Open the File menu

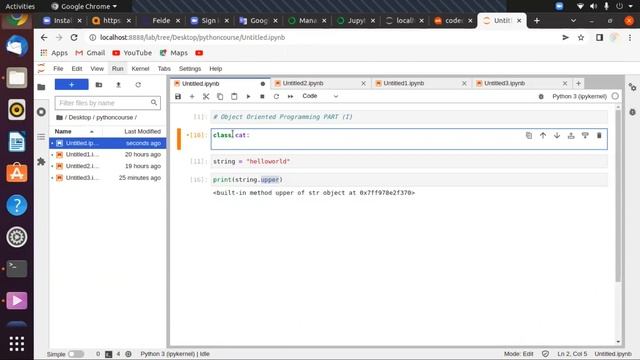pos(58,69)
